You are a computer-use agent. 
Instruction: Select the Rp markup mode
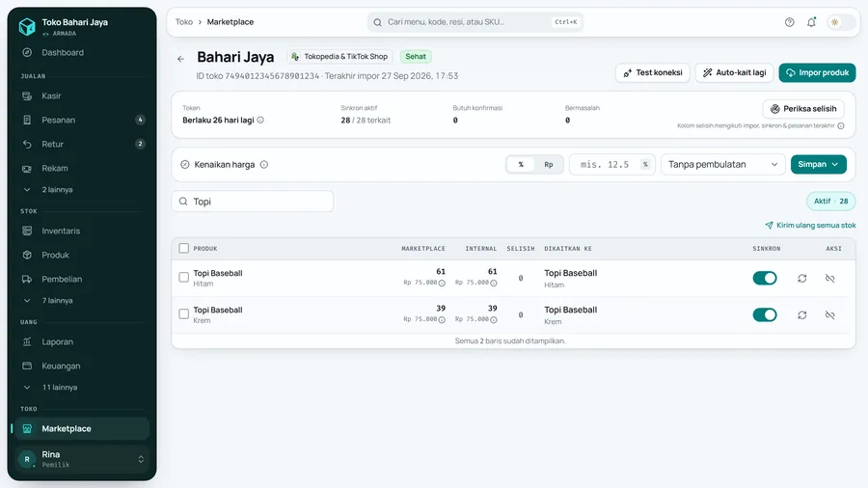(548, 164)
